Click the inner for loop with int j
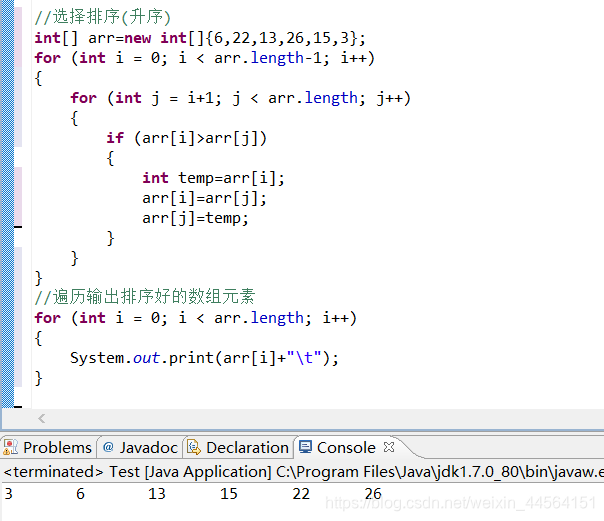 coord(241,98)
